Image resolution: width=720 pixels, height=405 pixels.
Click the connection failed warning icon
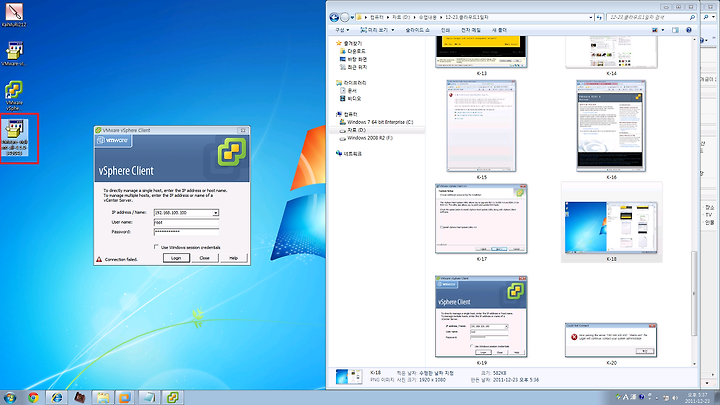[99, 259]
